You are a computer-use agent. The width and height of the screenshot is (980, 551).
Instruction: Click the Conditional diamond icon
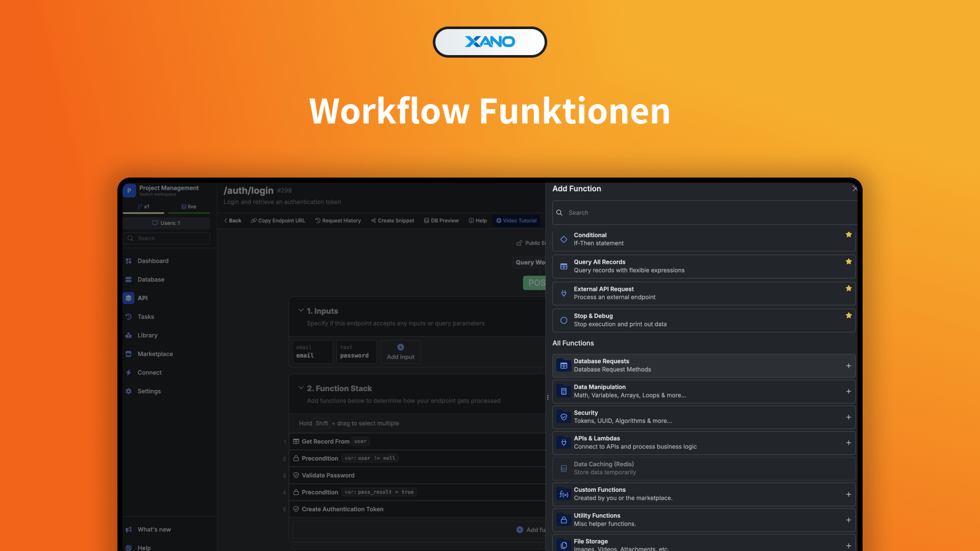tap(563, 239)
